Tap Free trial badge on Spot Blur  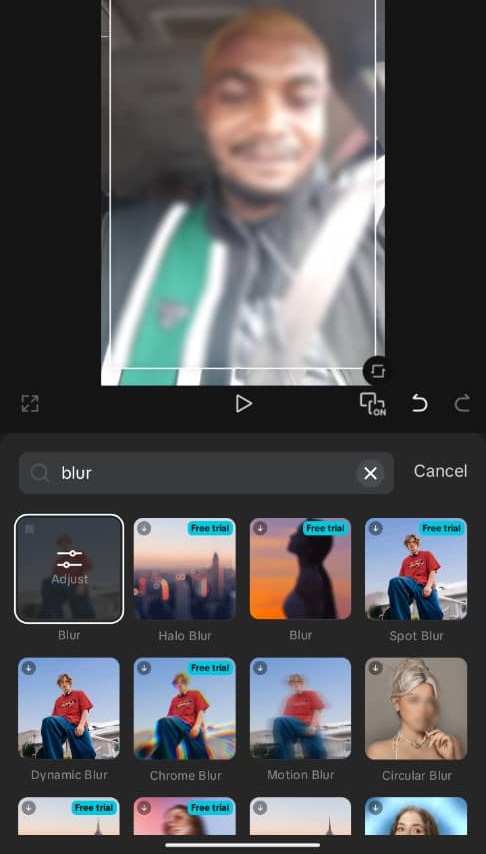click(x=441, y=528)
